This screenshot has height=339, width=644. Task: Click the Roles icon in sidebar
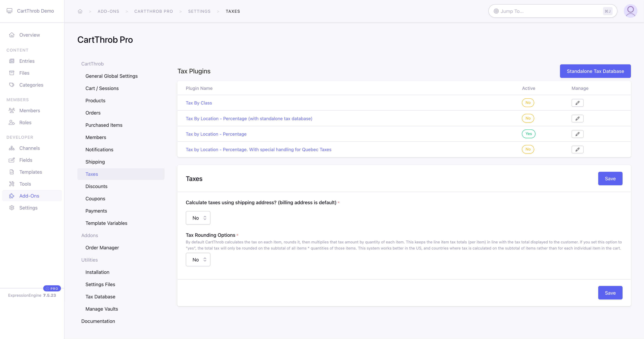[12, 123]
